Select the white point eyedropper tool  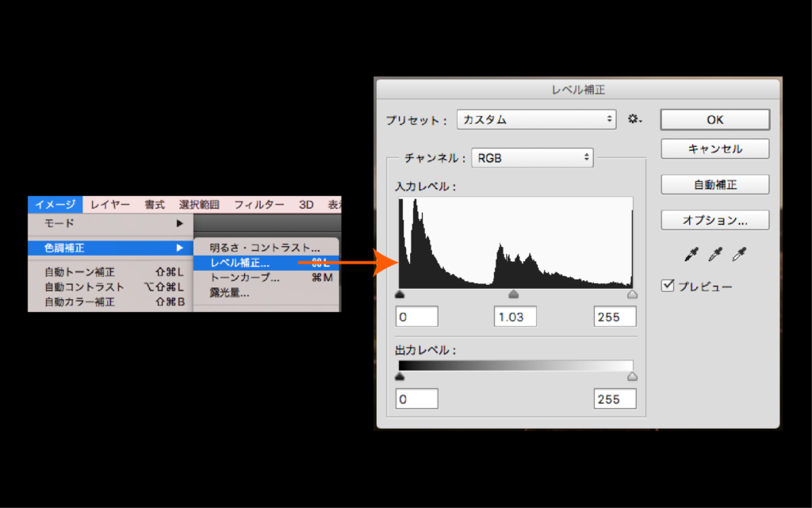coord(739,255)
